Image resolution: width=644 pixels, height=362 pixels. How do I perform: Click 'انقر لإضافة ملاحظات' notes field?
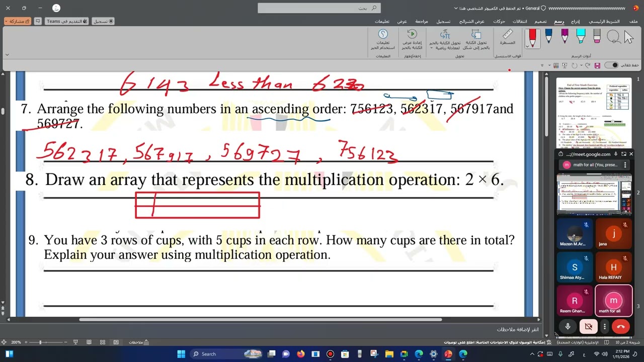517,329
